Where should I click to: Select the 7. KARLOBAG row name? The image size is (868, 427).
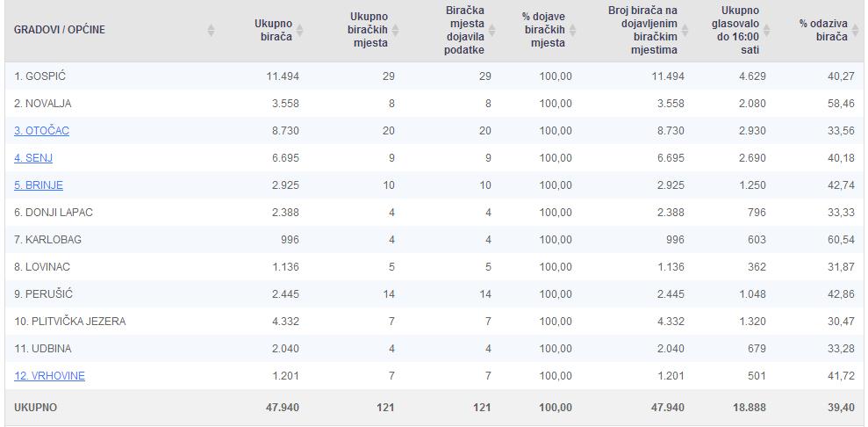coord(47,240)
